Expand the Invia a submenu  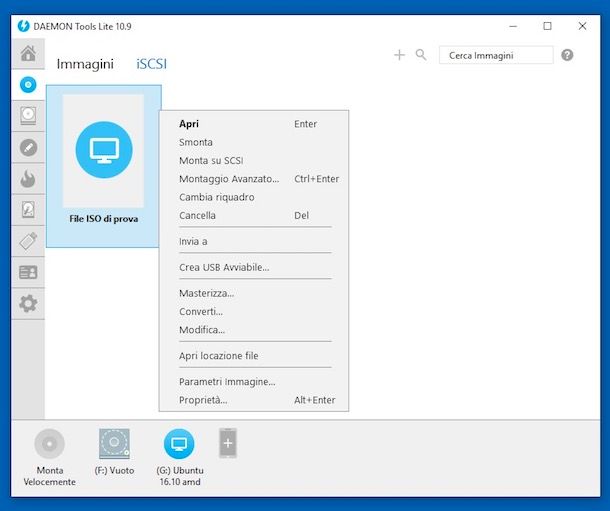pos(193,241)
